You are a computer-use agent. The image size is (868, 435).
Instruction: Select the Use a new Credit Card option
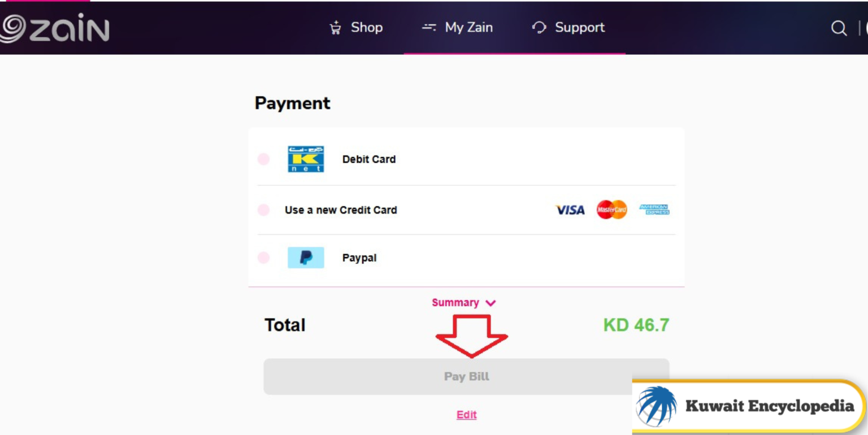[x=263, y=210]
